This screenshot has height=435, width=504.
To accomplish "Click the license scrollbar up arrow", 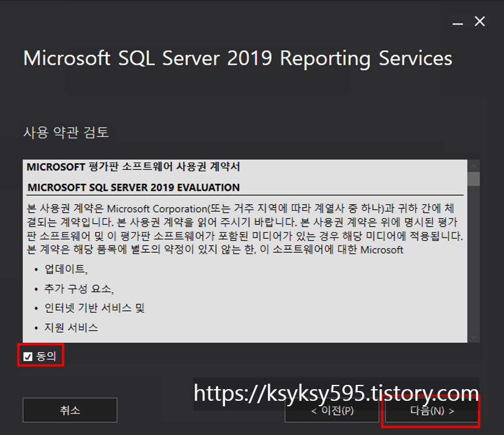I will point(473,166).
